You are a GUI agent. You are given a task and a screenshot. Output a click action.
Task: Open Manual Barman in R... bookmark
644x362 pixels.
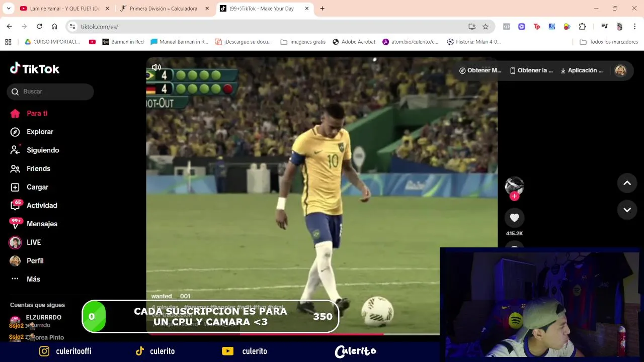179,42
